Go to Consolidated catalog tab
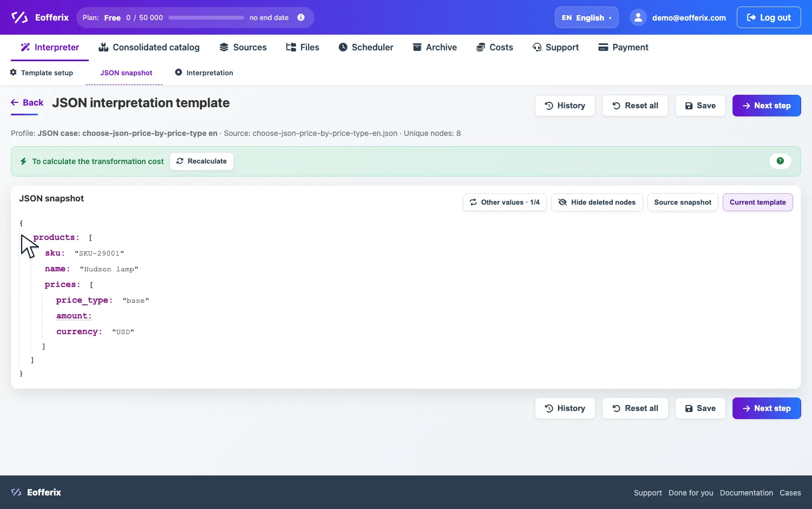 point(149,48)
